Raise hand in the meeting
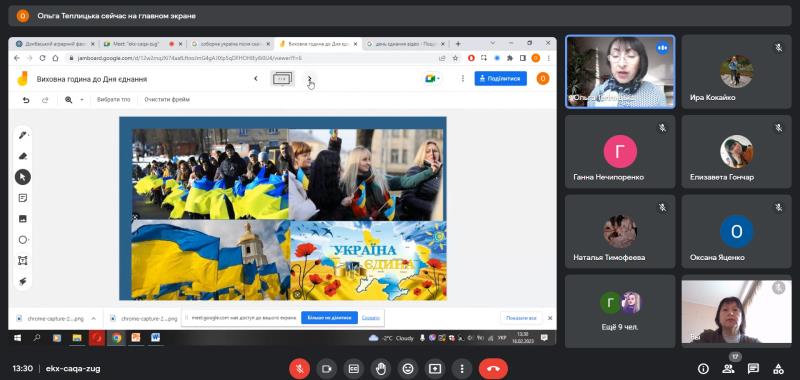The width and height of the screenshot is (800, 380). (381, 368)
